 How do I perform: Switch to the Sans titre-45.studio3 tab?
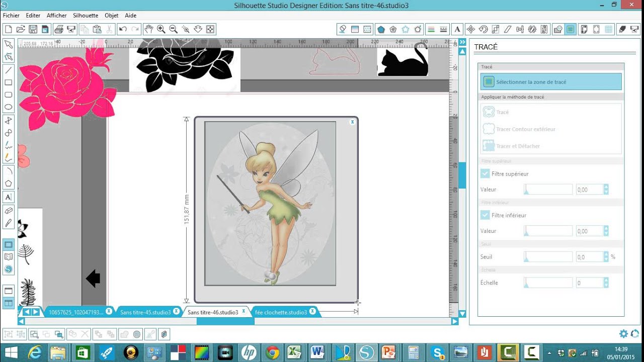point(145,312)
